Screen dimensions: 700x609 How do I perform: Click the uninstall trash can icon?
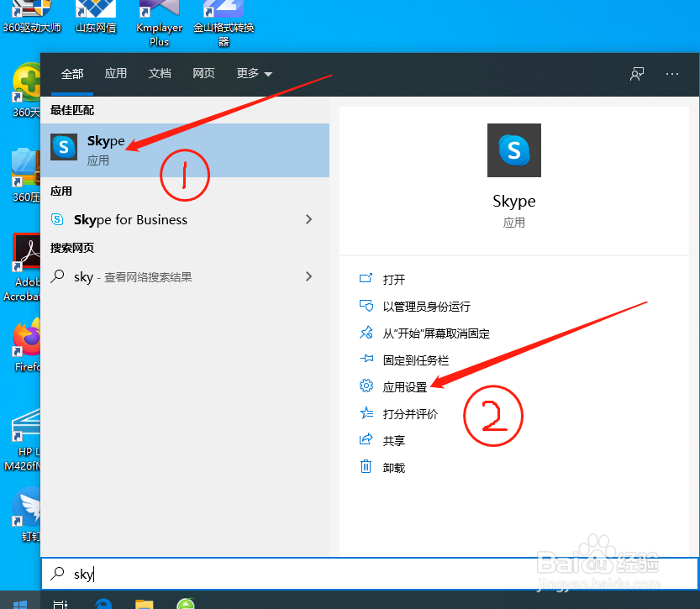click(x=366, y=467)
